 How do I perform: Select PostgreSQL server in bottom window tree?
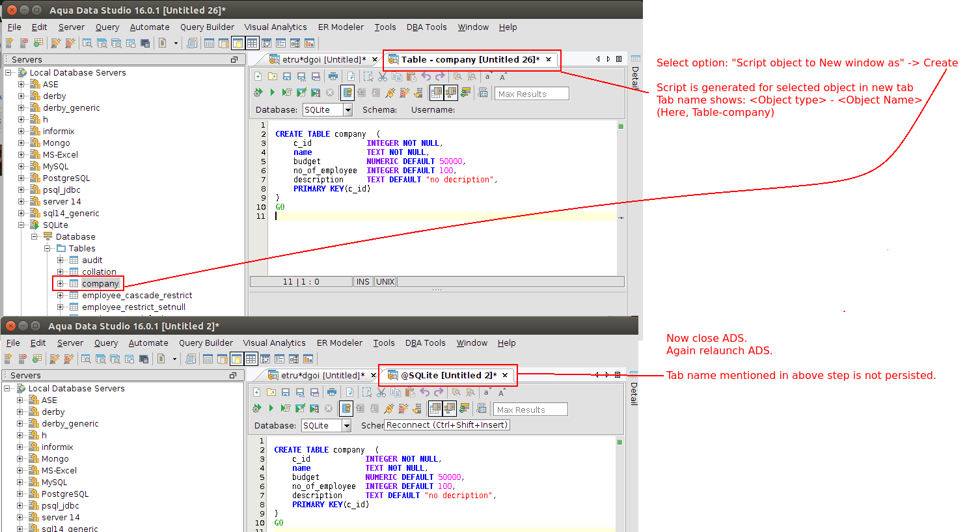coord(65,494)
